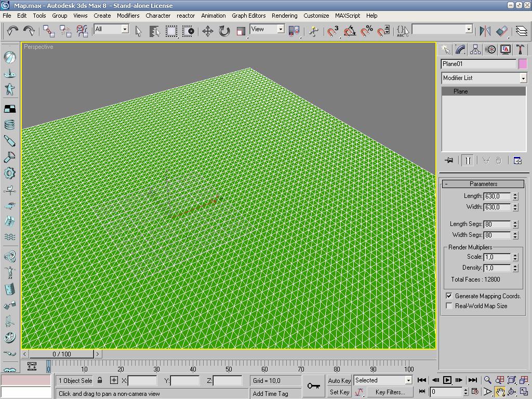
Task: Click the Set Keys key icon button
Action: point(313,386)
